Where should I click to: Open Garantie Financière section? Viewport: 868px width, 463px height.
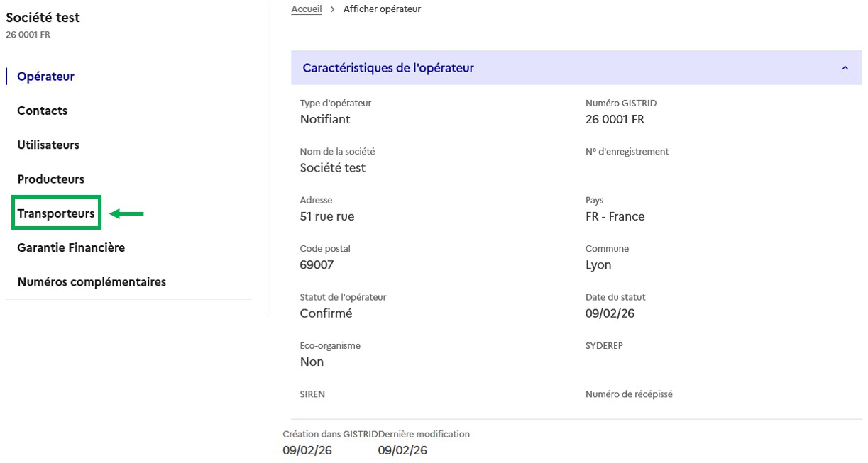(x=71, y=247)
